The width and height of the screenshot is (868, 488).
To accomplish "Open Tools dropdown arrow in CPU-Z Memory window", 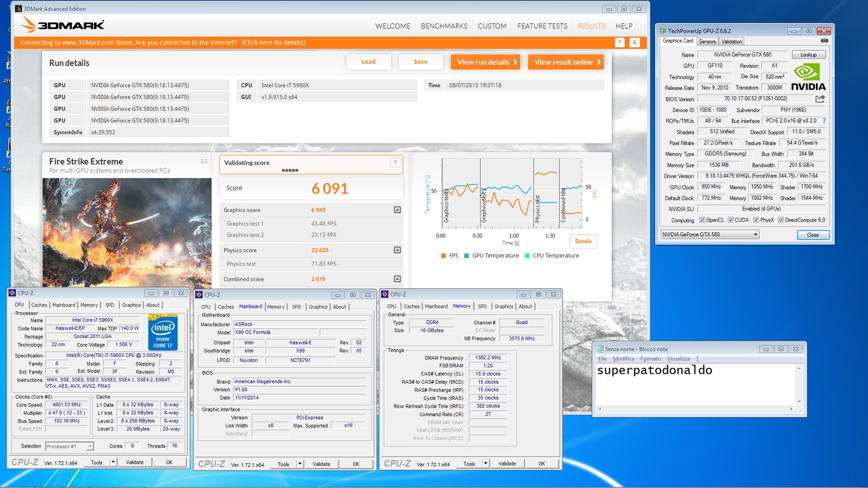I will point(486,464).
